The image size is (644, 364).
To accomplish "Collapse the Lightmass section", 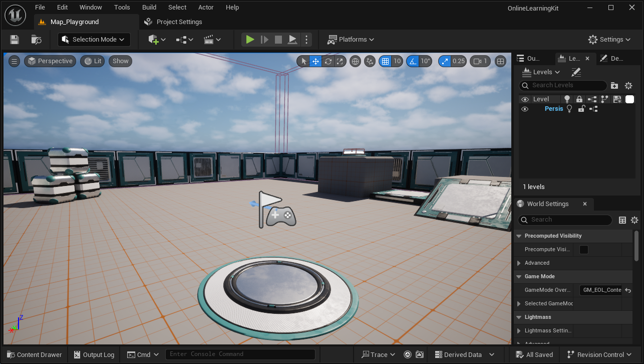I will pos(519,317).
